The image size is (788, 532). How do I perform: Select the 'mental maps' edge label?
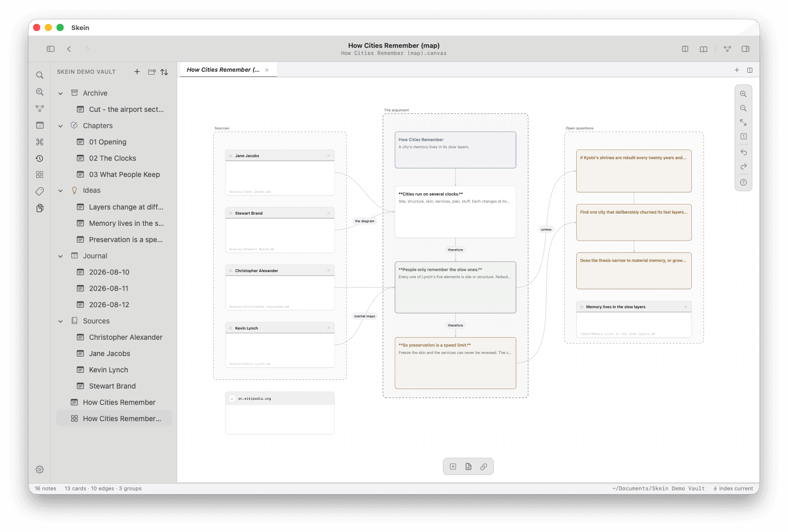point(364,316)
